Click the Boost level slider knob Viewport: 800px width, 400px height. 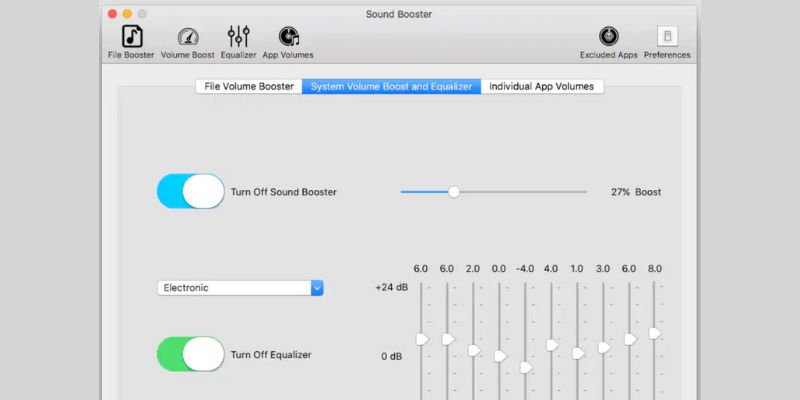pyautogui.click(x=453, y=191)
